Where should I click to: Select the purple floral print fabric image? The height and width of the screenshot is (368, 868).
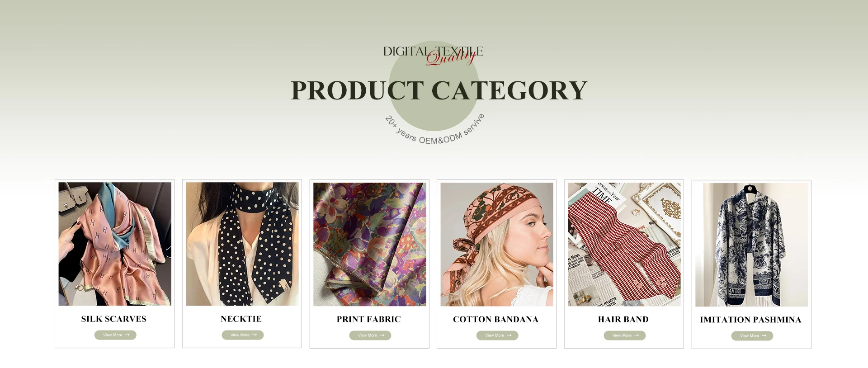(370, 245)
